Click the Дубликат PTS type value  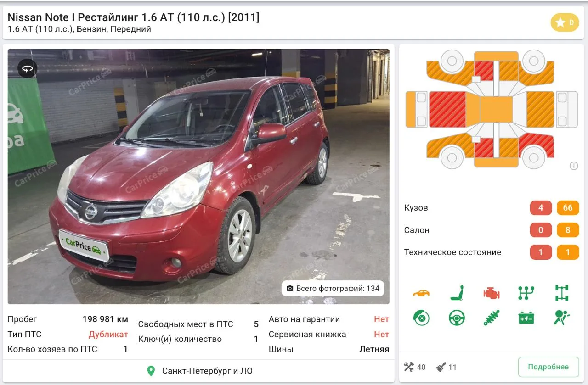click(108, 334)
